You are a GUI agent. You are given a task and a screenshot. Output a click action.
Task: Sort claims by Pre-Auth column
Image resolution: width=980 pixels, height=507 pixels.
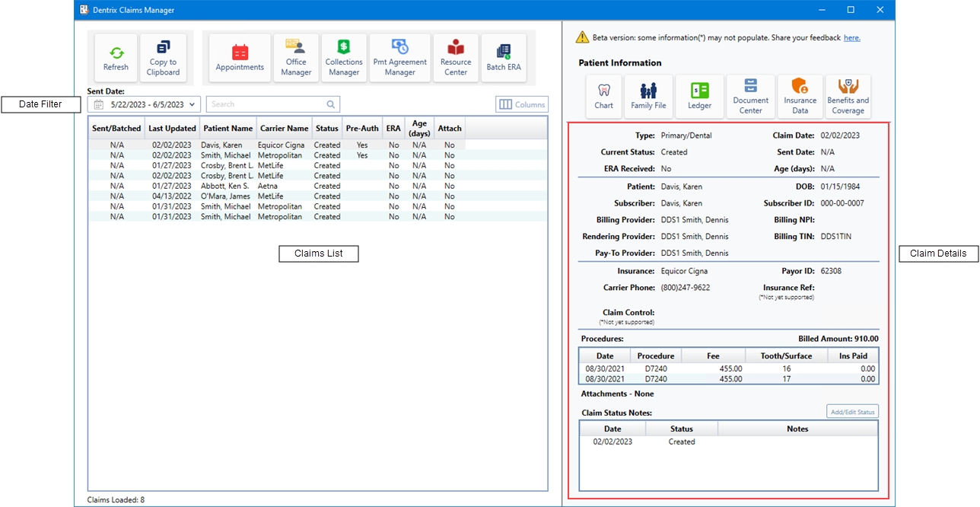[362, 128]
